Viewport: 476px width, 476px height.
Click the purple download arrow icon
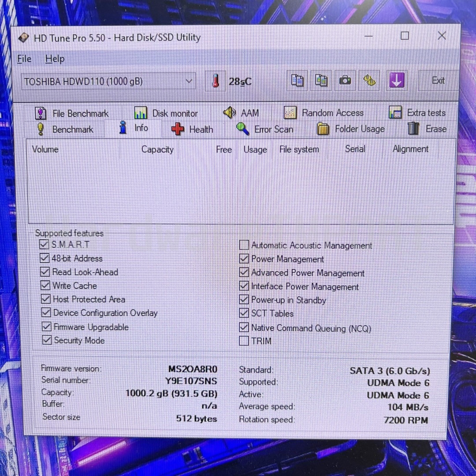pyautogui.click(x=397, y=81)
